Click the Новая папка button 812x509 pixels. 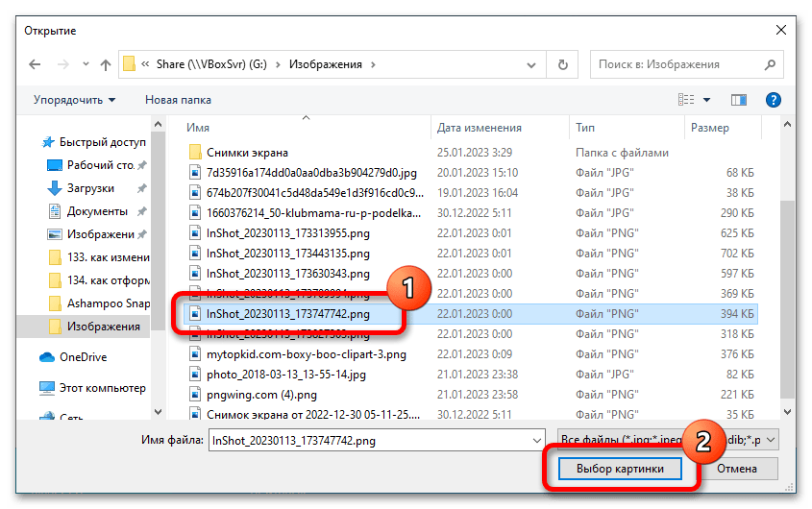[178, 99]
